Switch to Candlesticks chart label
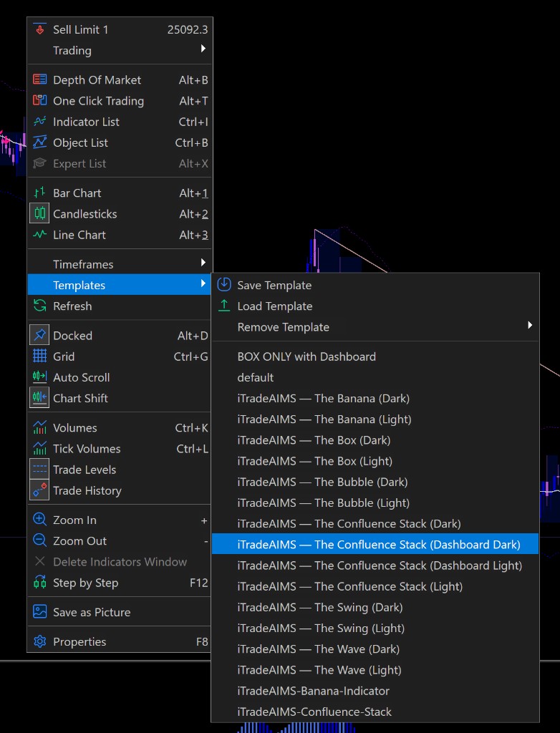This screenshot has height=733, width=560. [85, 214]
